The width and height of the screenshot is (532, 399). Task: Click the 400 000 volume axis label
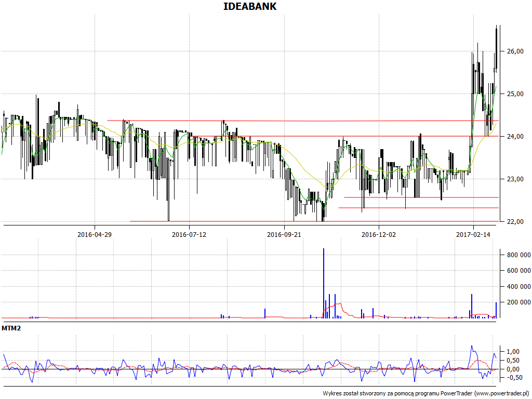[x=519, y=286]
